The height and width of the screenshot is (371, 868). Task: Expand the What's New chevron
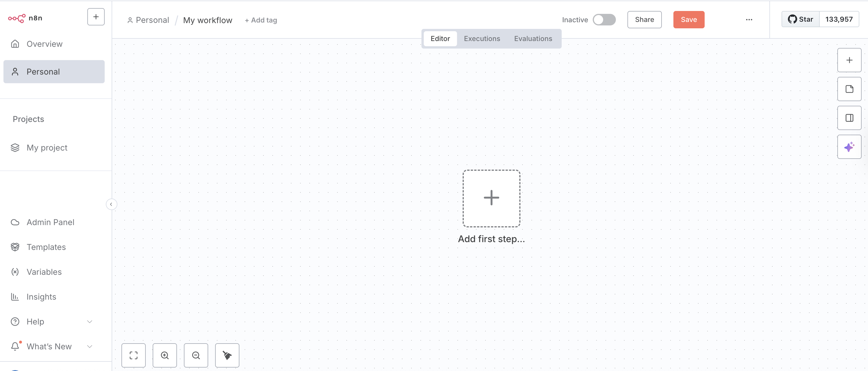coord(90,346)
